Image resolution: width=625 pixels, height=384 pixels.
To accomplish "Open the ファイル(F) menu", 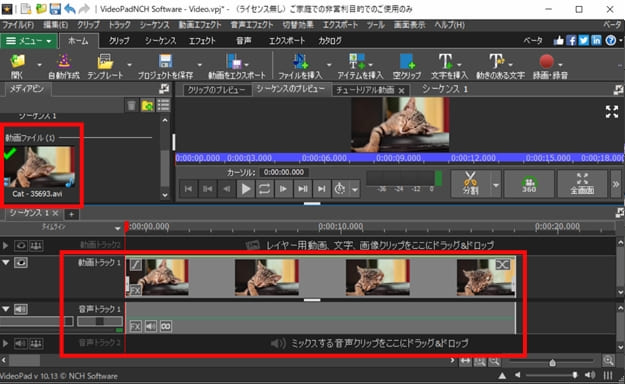I will point(18,25).
